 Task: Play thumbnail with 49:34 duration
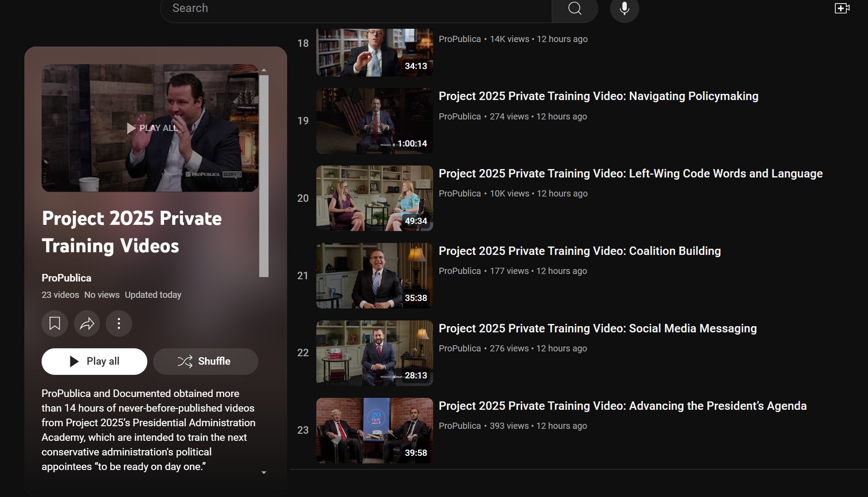[x=375, y=198]
